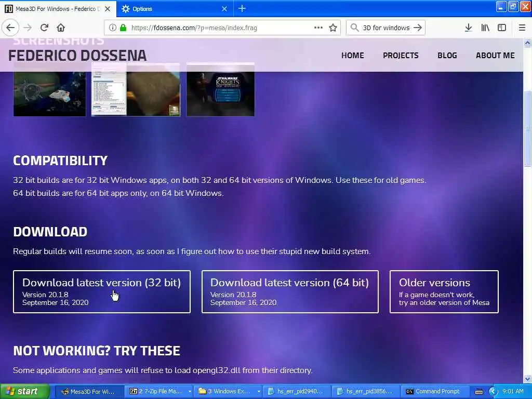Open a new tab with plus
The image size is (532, 399).
click(x=242, y=8)
